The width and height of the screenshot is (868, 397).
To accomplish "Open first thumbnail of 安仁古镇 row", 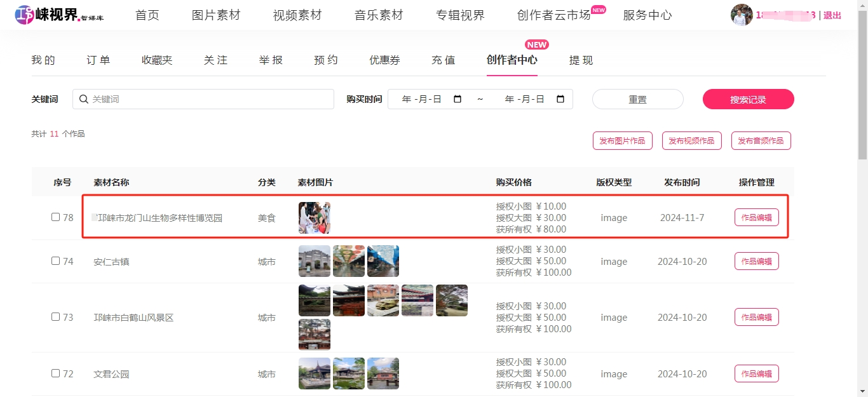I will coord(315,261).
